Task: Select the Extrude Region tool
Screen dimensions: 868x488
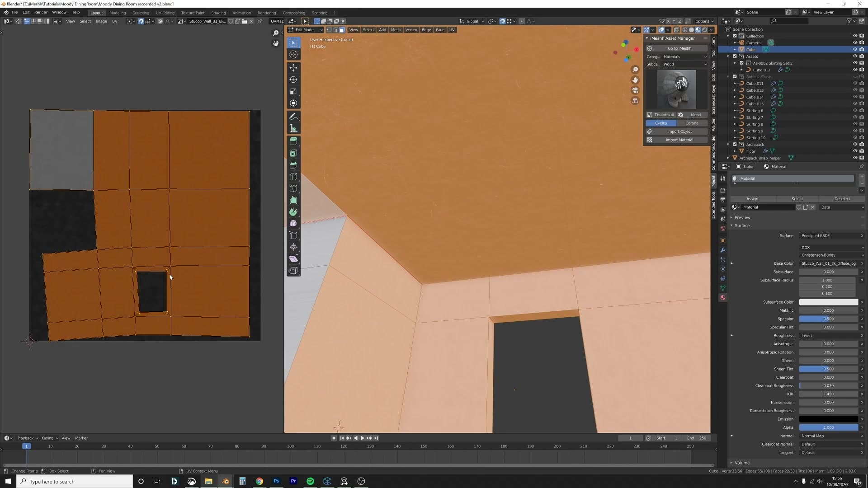Action: [293, 141]
